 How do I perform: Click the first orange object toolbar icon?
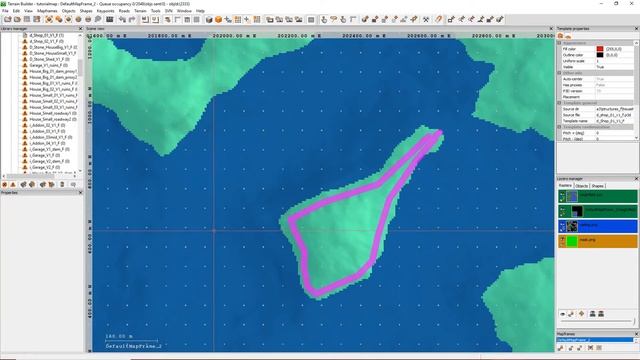[x=49, y=19]
